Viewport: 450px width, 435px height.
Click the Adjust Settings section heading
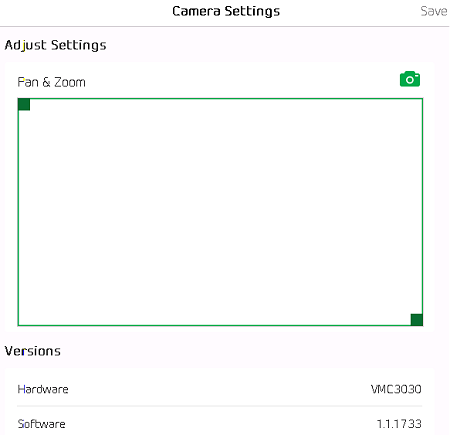[x=55, y=45]
